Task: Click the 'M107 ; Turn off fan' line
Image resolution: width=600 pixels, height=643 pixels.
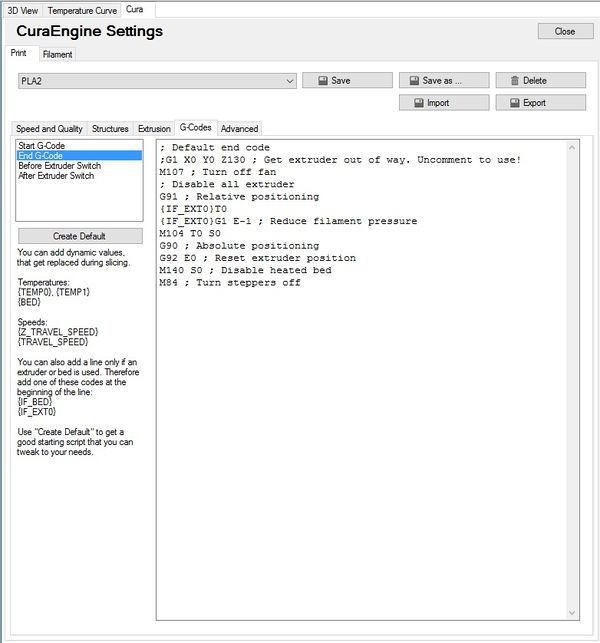Action: point(218,172)
